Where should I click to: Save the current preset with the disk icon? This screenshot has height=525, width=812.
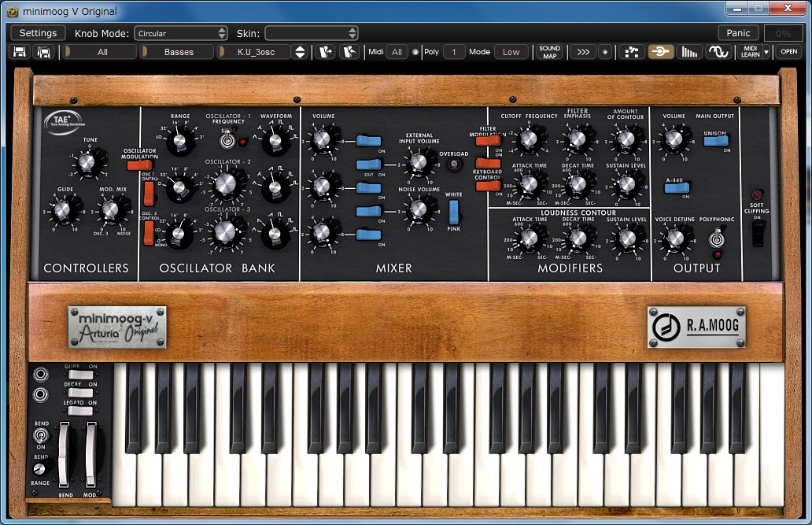(x=20, y=52)
